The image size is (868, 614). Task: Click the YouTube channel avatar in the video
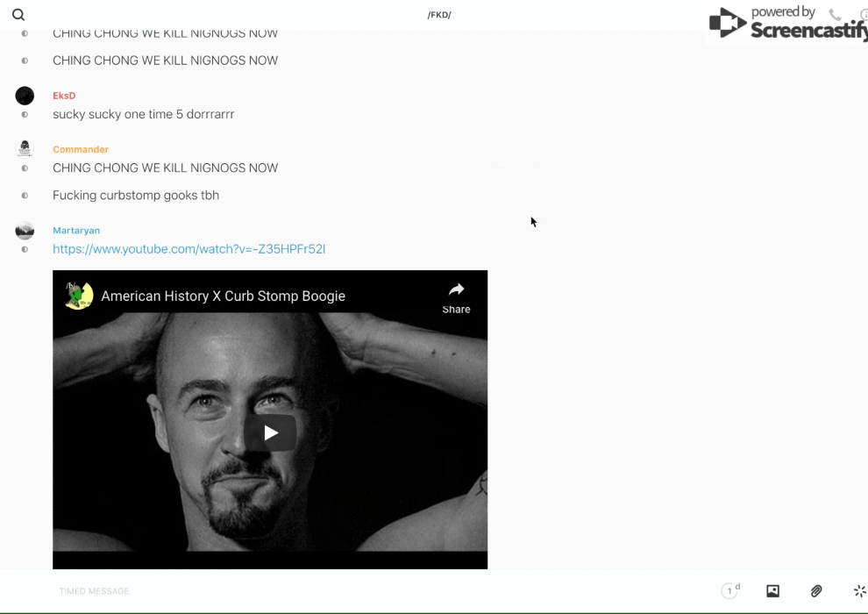[79, 296]
